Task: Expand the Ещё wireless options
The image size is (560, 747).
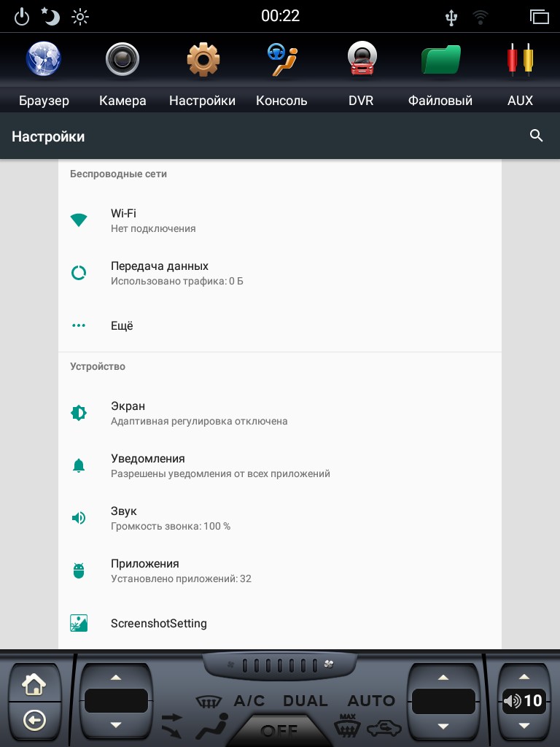Action: click(x=280, y=326)
